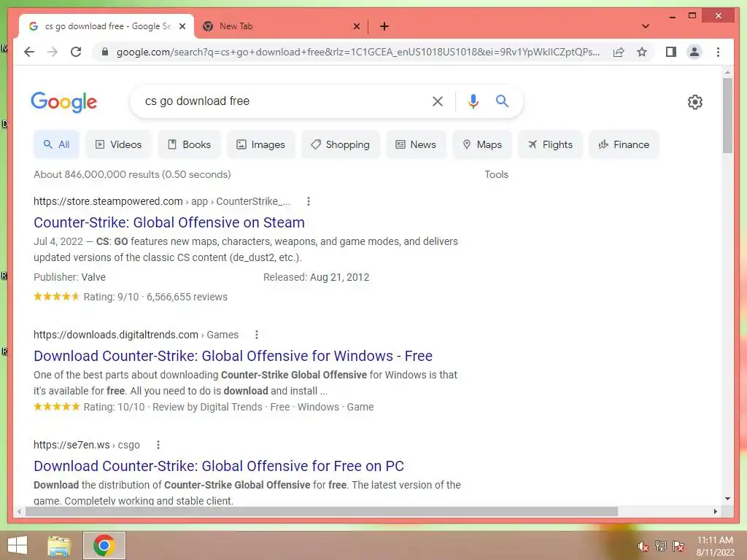Image resolution: width=747 pixels, height=560 pixels.
Task: Click the scroll down arrow
Action: tap(727, 499)
